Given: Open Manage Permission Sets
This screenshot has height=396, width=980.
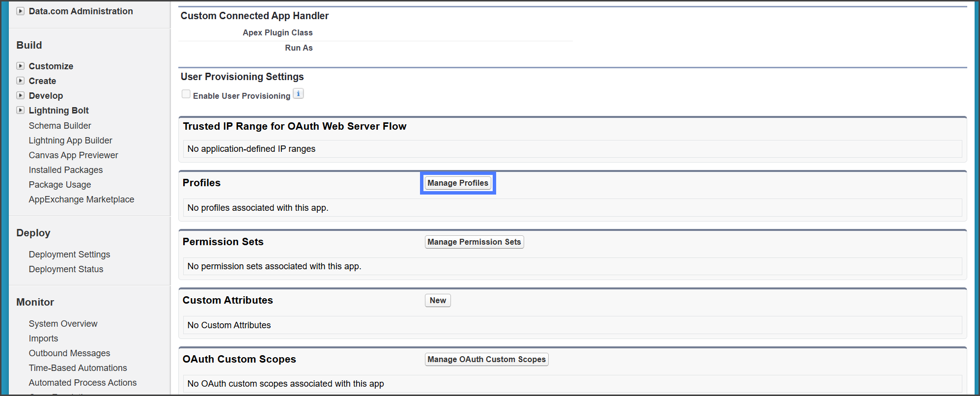Looking at the screenshot, I should [x=474, y=242].
